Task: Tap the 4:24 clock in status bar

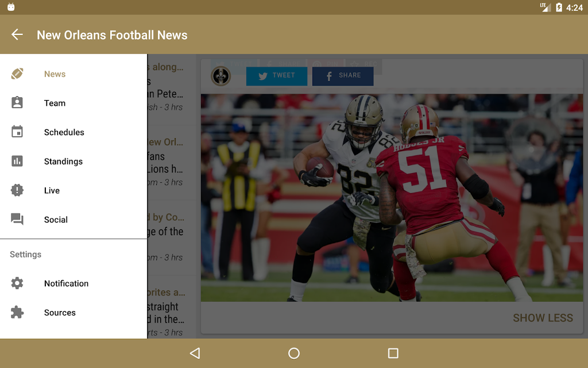Action: pyautogui.click(x=574, y=7)
